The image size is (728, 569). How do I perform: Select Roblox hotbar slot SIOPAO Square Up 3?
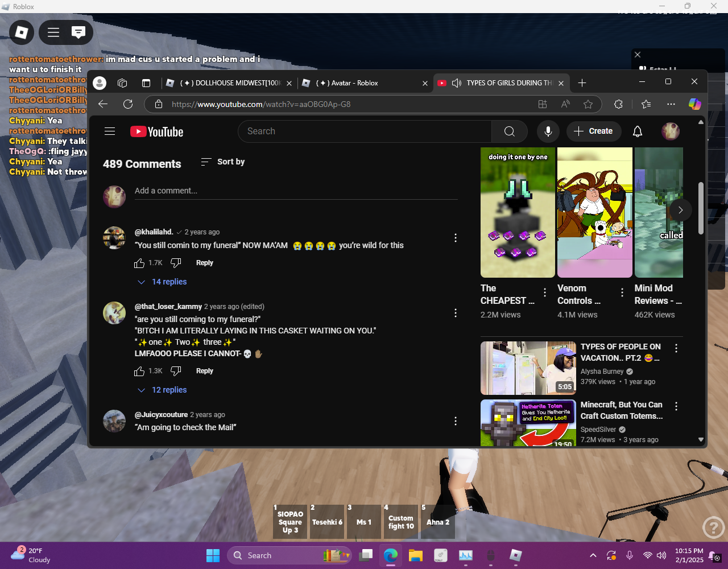[290, 522]
